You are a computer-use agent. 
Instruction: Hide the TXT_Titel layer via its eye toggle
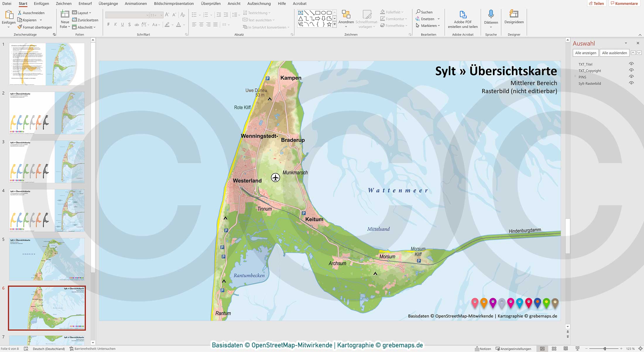tap(631, 64)
